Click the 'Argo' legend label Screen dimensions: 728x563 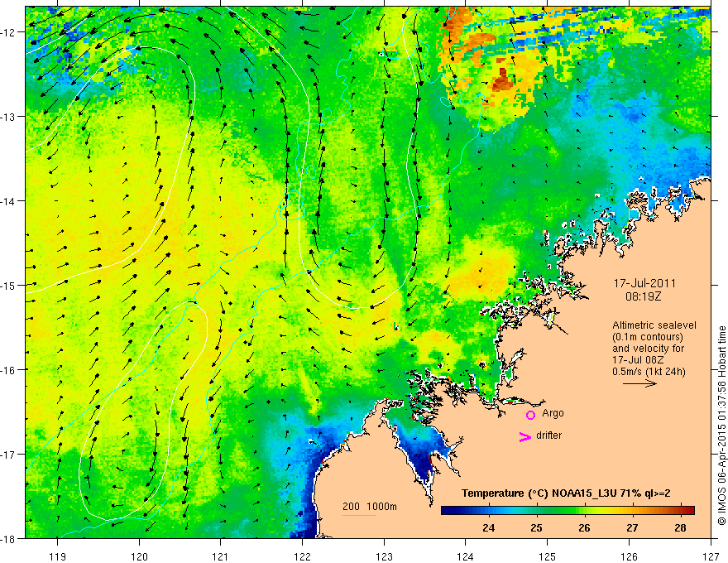[x=553, y=413]
